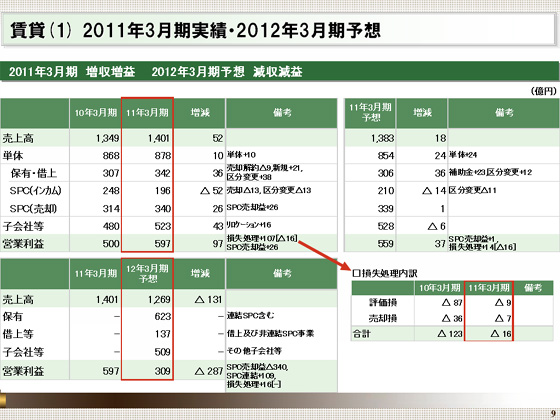Click the note '区分変更△11'
The width and height of the screenshot is (560, 420).
point(472,190)
